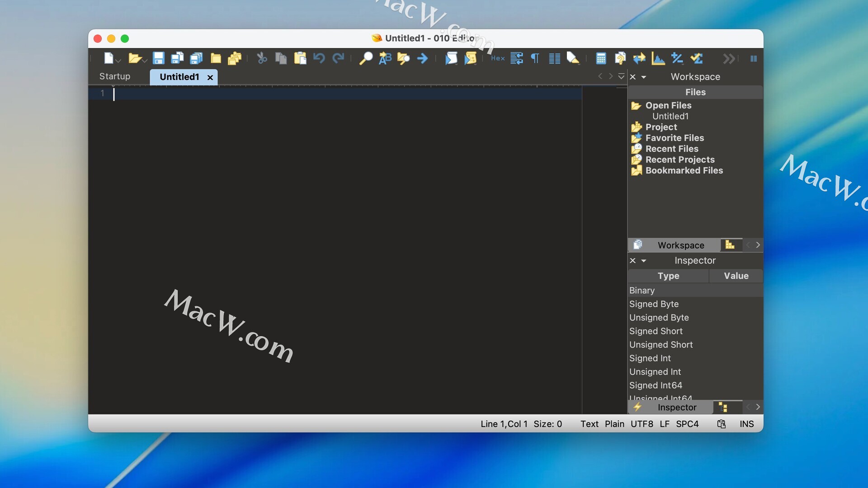This screenshot has height=488, width=868.
Task: Open the Calculator tool
Action: [601, 58]
